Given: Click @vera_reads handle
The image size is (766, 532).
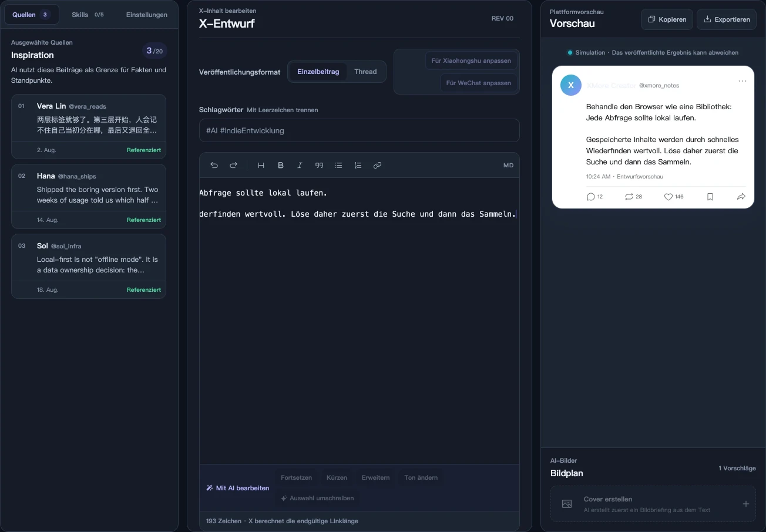Looking at the screenshot, I should 88,107.
